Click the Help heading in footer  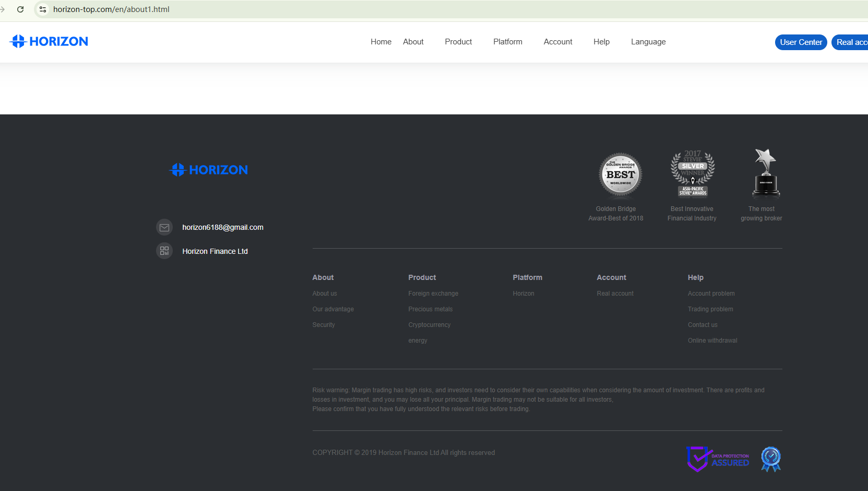pos(696,277)
